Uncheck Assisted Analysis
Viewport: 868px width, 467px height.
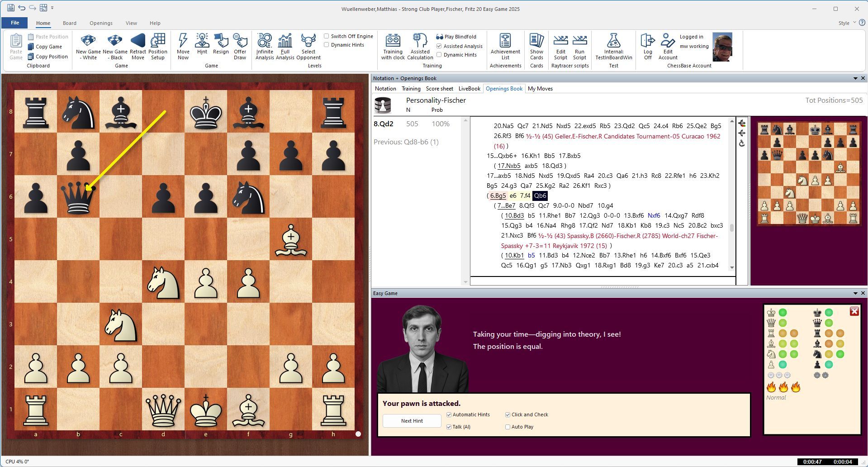coord(439,46)
